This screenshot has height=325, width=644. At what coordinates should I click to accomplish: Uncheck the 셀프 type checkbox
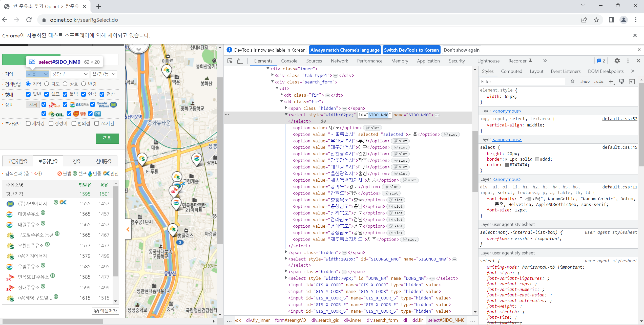click(x=47, y=94)
